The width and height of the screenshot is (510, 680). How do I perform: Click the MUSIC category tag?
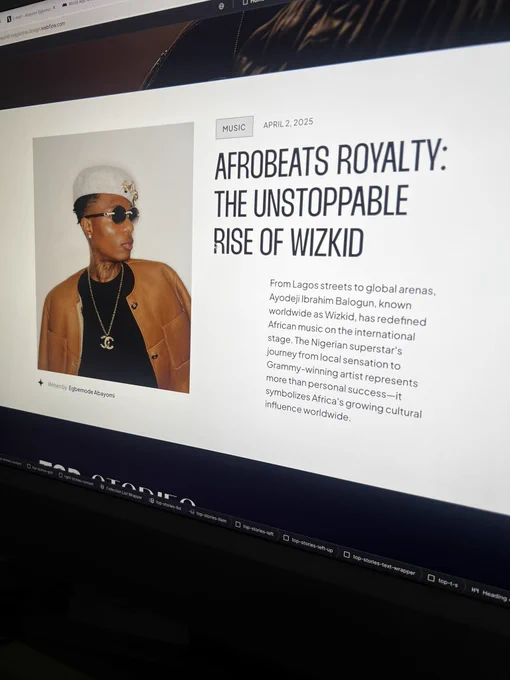[x=234, y=128]
